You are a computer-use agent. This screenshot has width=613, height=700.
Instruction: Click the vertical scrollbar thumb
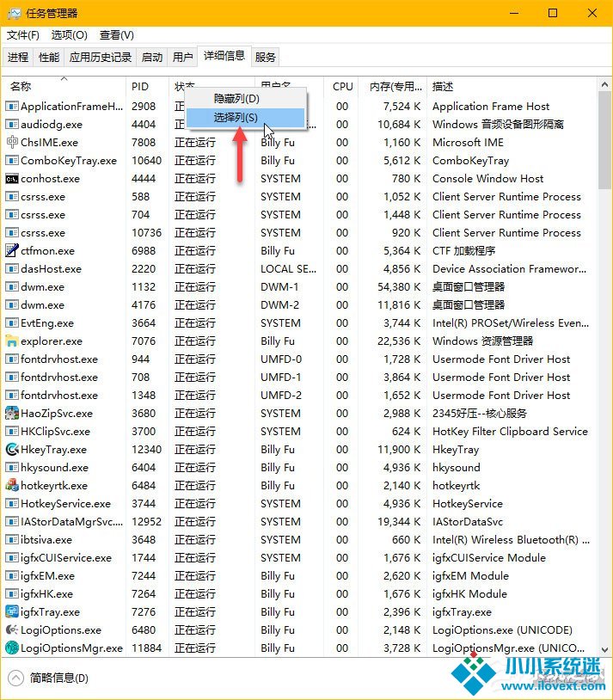point(604,141)
